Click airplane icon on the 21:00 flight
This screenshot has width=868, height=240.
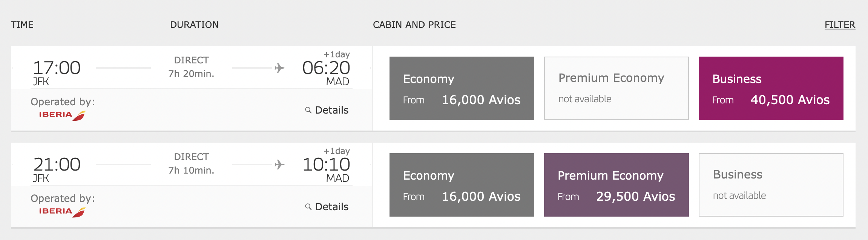coord(279,165)
